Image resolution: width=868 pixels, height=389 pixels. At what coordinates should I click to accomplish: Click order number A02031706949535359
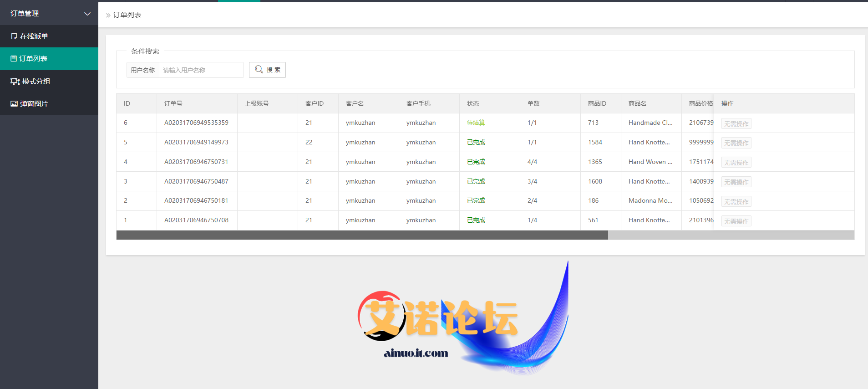tap(197, 123)
